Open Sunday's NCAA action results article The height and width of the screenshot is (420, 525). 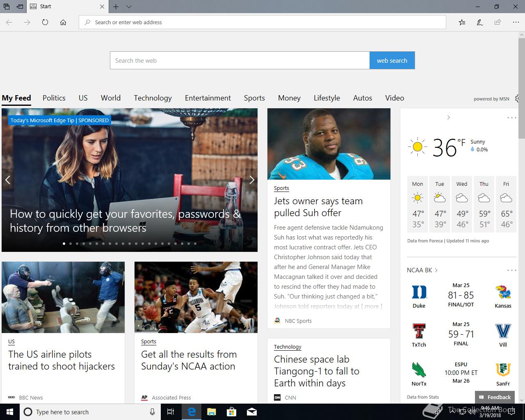point(189,360)
